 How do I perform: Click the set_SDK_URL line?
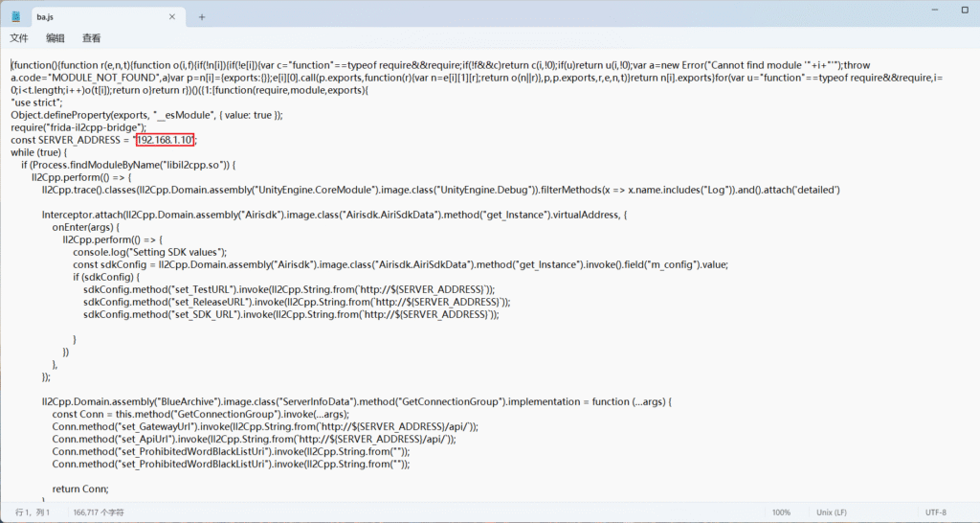pyautogui.click(x=291, y=315)
